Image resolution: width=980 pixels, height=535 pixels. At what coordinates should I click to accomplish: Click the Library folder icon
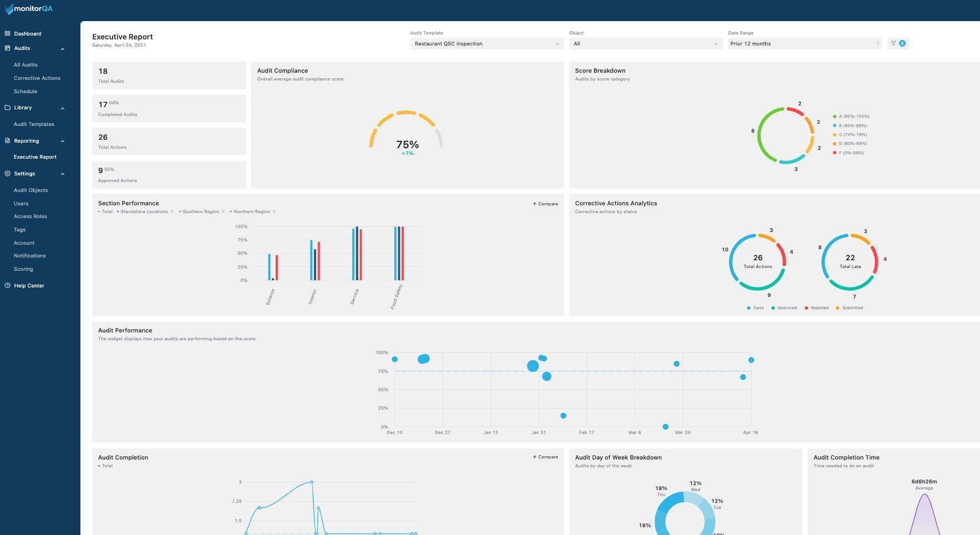8,108
